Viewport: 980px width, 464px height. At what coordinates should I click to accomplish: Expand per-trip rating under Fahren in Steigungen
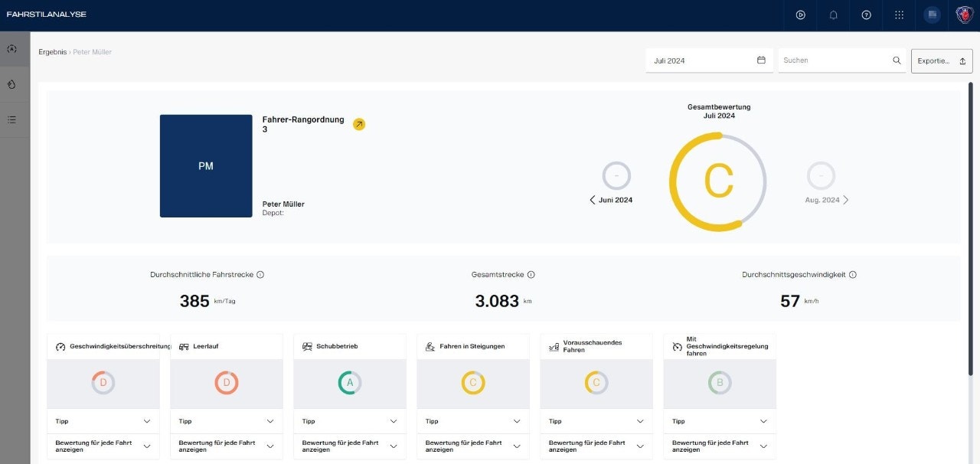473,446
